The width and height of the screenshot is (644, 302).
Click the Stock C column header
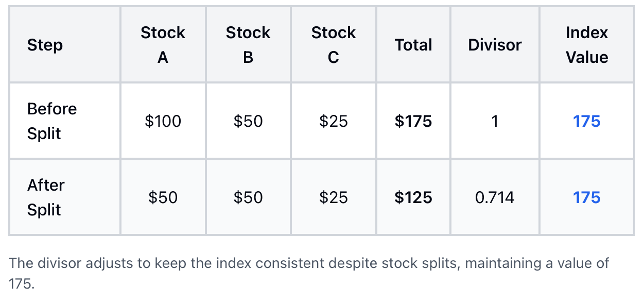(333, 45)
